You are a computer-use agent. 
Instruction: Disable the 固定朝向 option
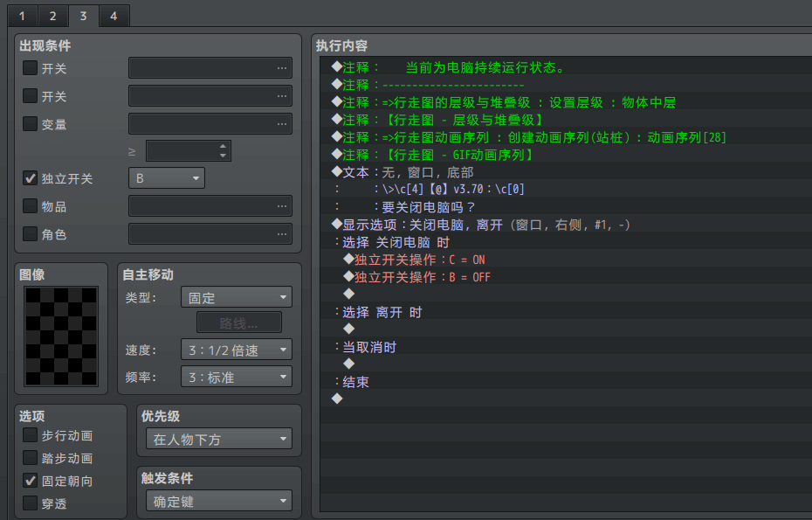point(30,481)
